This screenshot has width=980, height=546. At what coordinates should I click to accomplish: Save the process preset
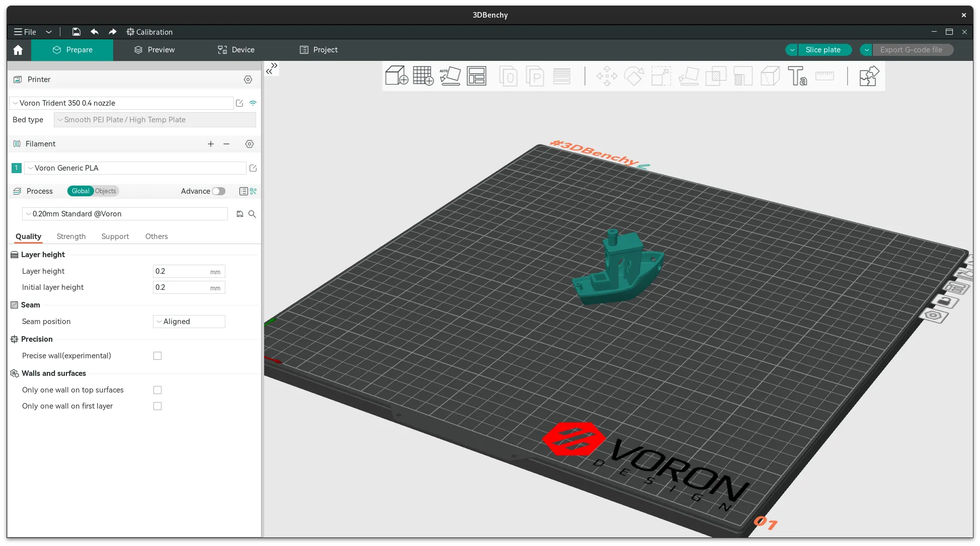pos(240,214)
